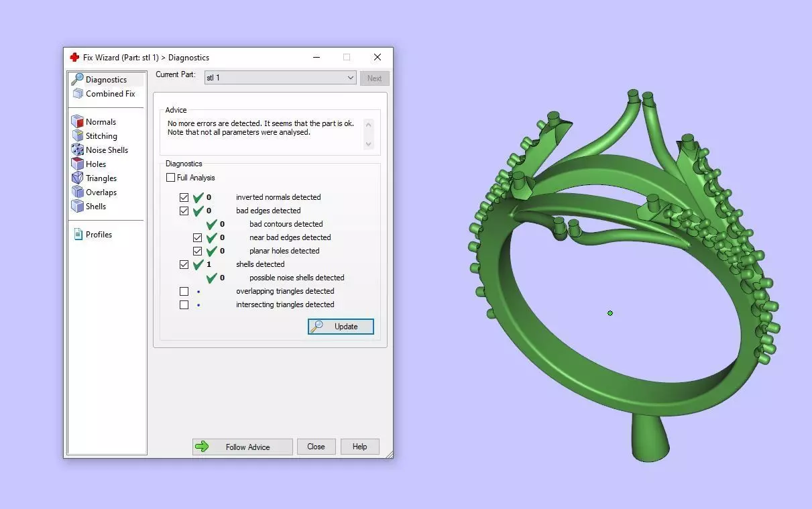The image size is (812, 509).
Task: Uncheck near bad edges detected checkbox
Action: [x=197, y=237]
